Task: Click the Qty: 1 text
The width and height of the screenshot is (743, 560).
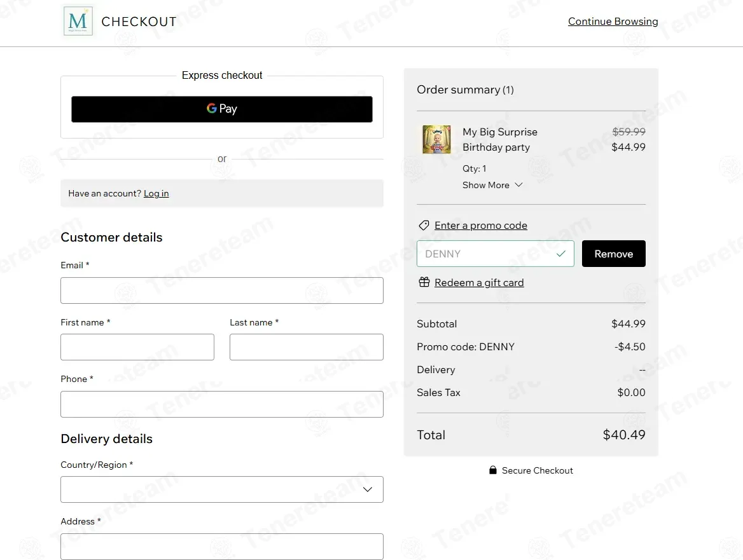Action: (x=475, y=168)
